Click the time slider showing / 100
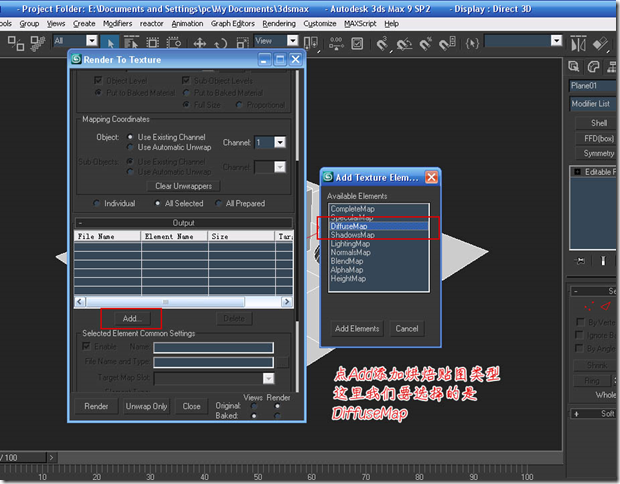 click(x=23, y=458)
